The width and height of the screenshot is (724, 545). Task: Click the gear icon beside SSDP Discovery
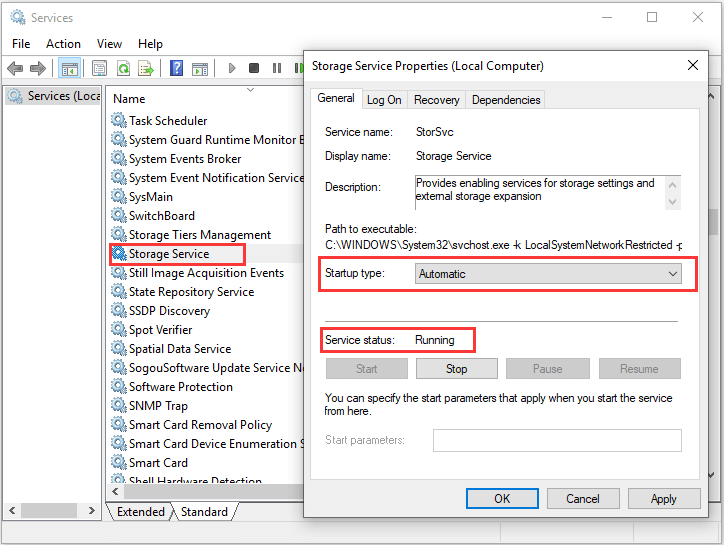(x=119, y=310)
